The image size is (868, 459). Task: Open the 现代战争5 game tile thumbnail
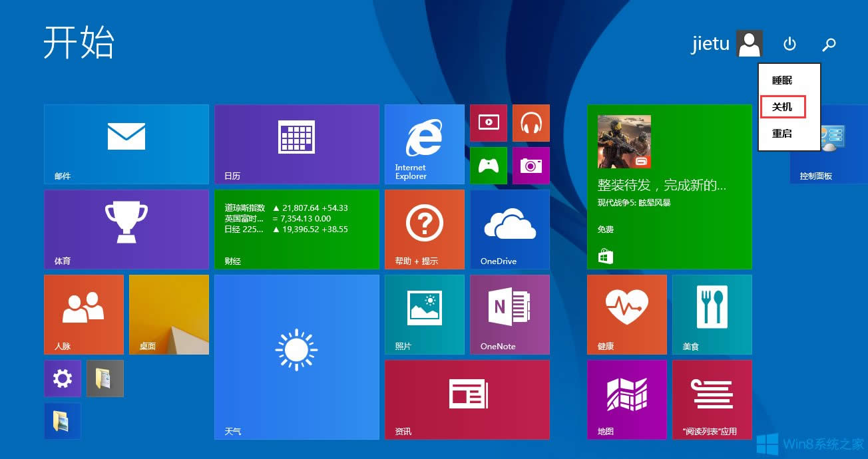pos(624,141)
